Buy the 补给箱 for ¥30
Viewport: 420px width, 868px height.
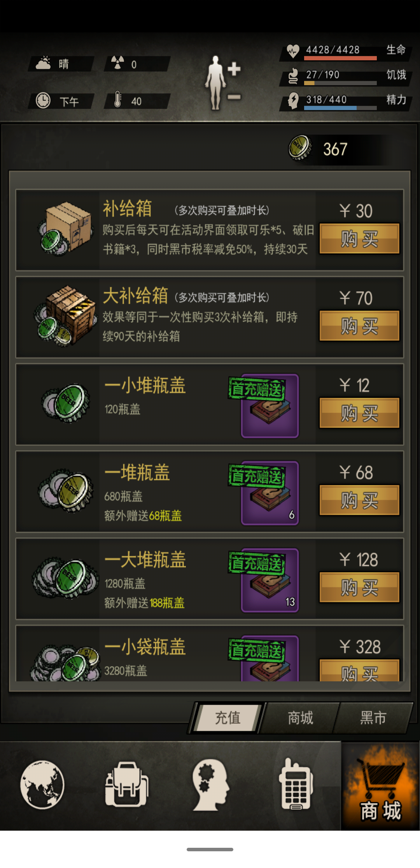coord(359,238)
